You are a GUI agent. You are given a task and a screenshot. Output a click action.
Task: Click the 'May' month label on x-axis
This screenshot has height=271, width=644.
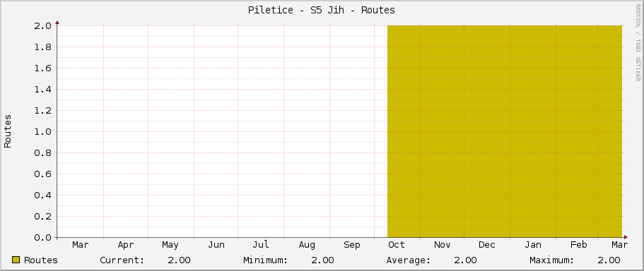tap(170, 245)
